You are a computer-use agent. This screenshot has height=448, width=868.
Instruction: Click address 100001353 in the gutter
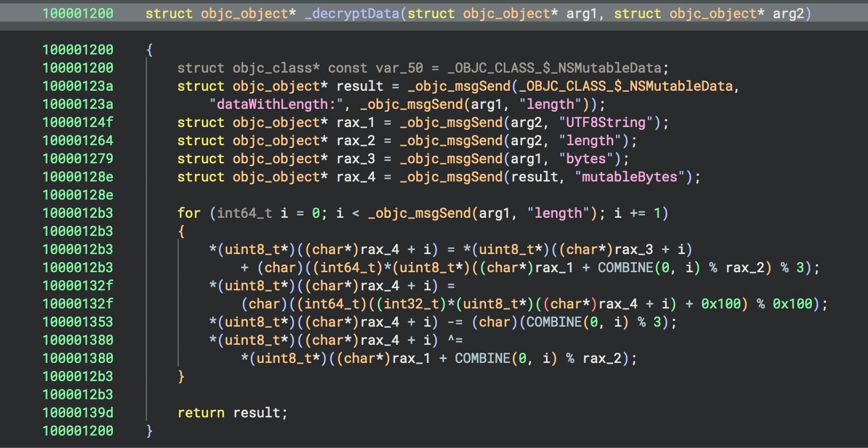pos(78,322)
